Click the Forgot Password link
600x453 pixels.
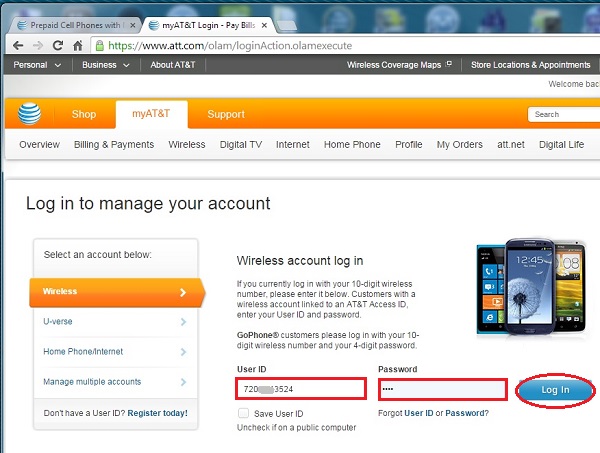467,413
